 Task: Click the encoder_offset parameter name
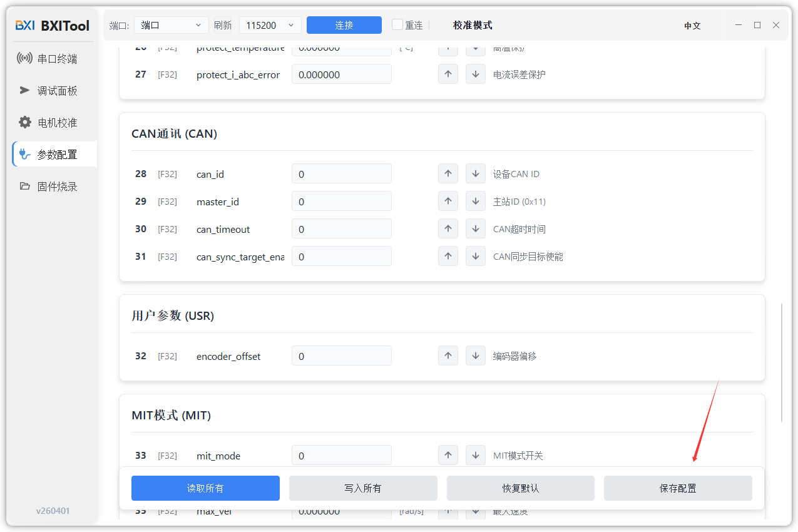[x=228, y=356]
